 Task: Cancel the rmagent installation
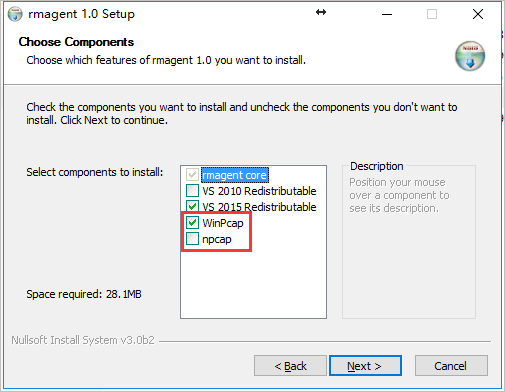click(x=451, y=366)
